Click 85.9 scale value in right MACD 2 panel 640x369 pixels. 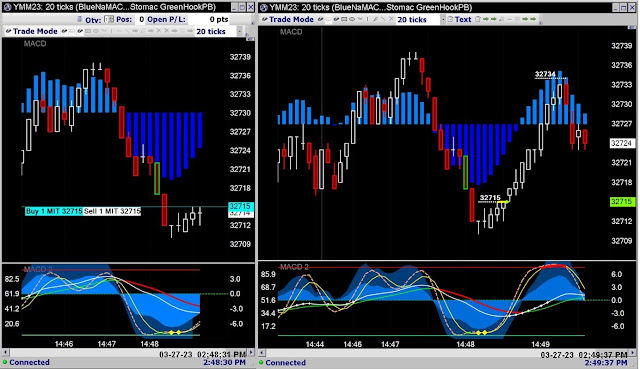[268, 274]
